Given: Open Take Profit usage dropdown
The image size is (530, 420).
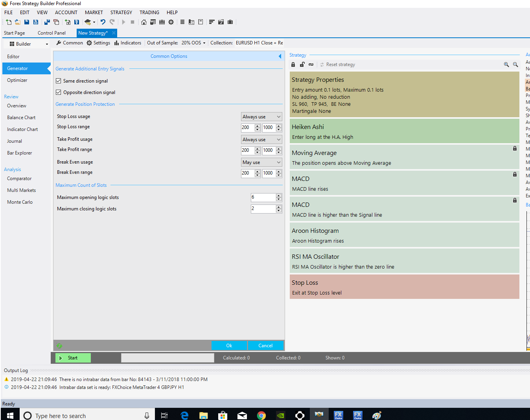Looking at the screenshot, I should pyautogui.click(x=261, y=140).
